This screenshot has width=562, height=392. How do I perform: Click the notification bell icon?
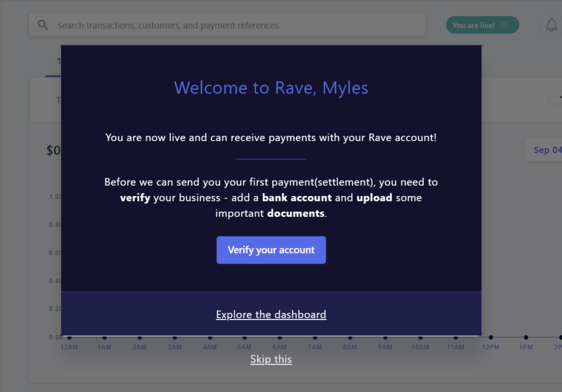(550, 25)
